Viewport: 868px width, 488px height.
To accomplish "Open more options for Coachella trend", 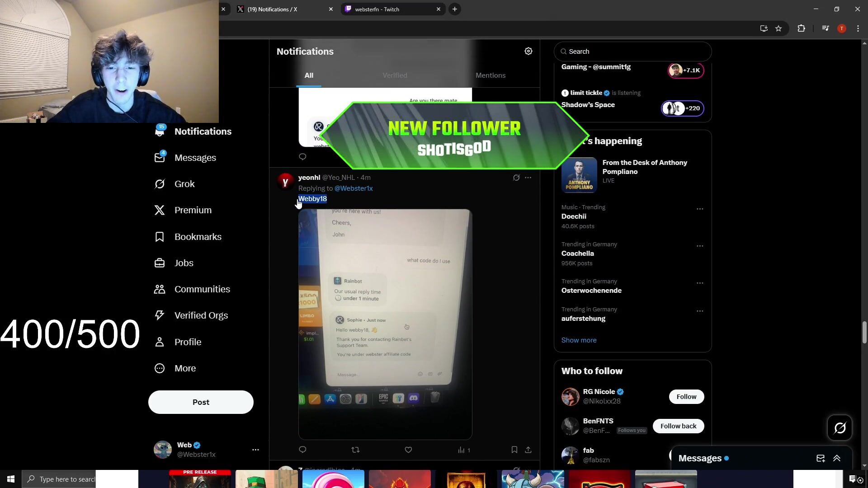I will (700, 246).
